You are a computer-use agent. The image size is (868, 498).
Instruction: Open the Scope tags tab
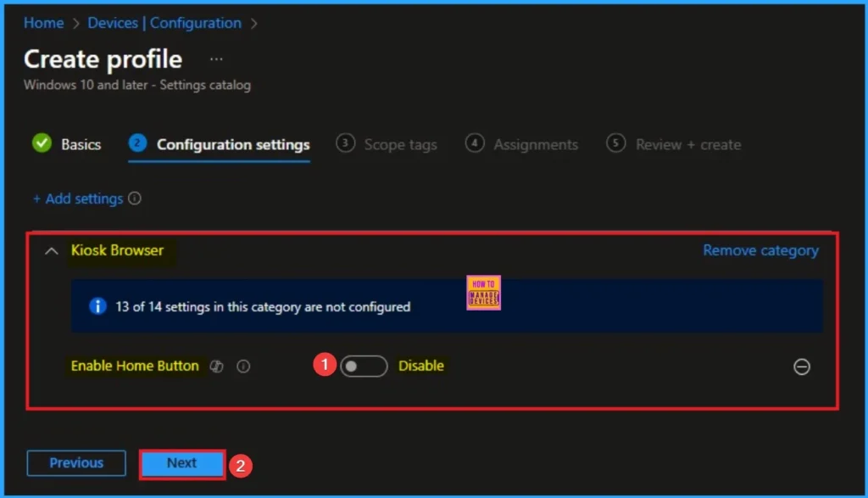click(x=400, y=144)
